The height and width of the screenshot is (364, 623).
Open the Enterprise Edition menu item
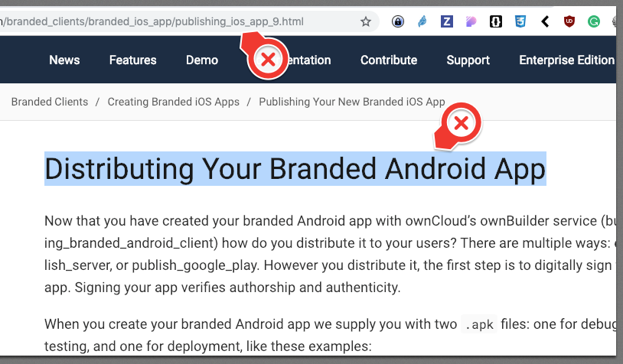coord(567,60)
